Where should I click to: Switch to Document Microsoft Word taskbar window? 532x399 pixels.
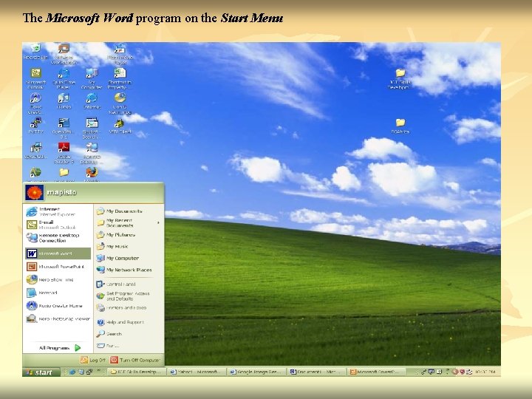(x=317, y=372)
